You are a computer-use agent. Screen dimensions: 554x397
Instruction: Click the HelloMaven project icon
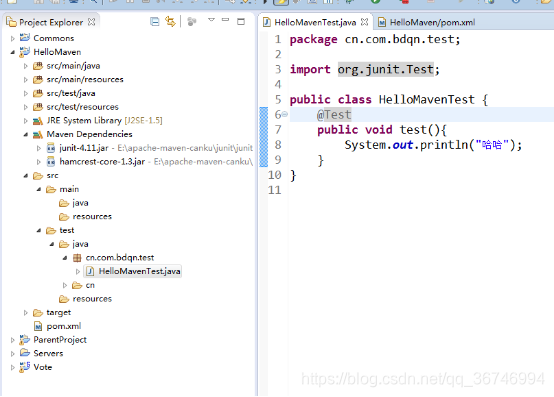click(x=25, y=52)
